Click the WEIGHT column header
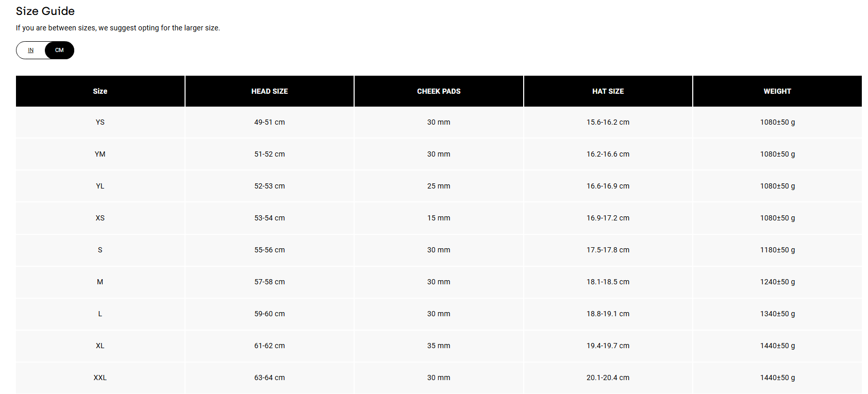Viewport: 868px width, 394px height. pyautogui.click(x=777, y=91)
